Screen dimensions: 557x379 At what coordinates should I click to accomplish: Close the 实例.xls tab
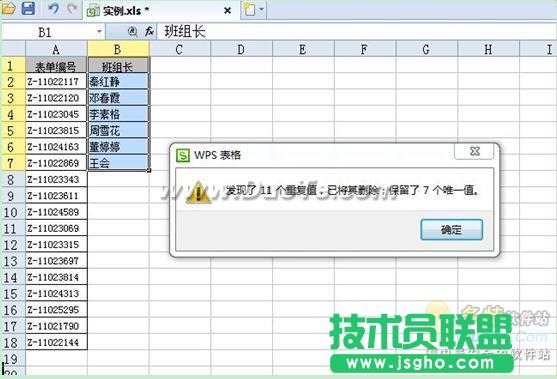coord(227,11)
